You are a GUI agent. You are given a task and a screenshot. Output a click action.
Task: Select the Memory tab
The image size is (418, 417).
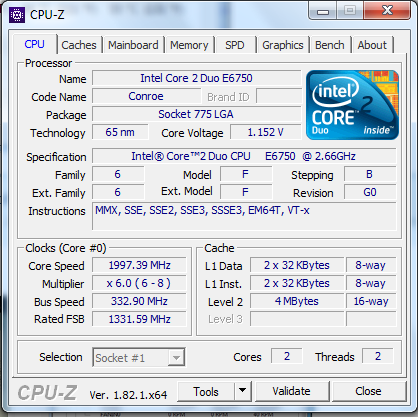pos(189,45)
